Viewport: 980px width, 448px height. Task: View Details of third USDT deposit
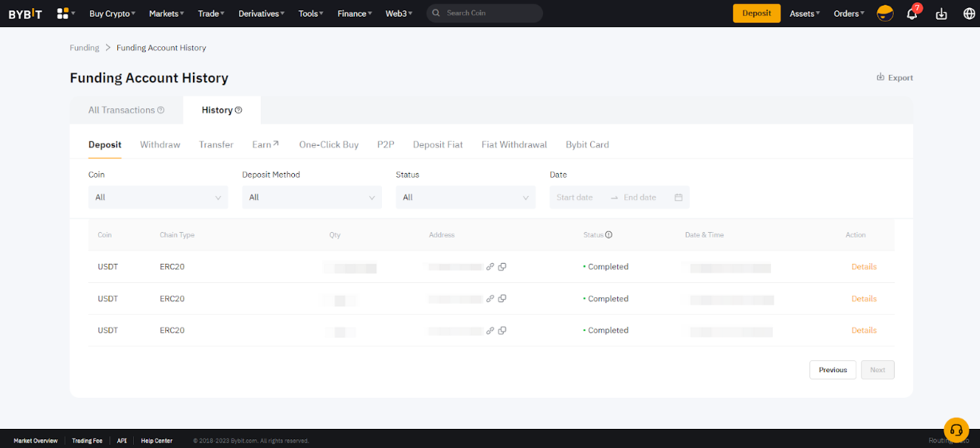pos(864,330)
